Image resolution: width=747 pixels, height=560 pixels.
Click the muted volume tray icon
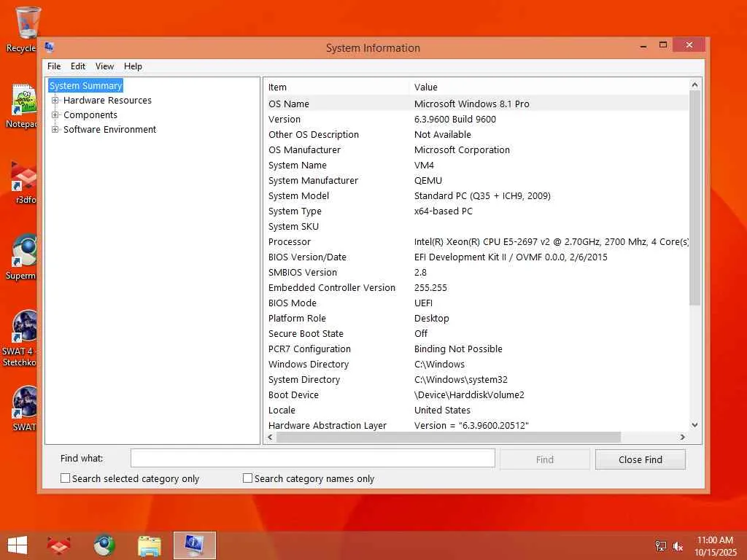(678, 546)
